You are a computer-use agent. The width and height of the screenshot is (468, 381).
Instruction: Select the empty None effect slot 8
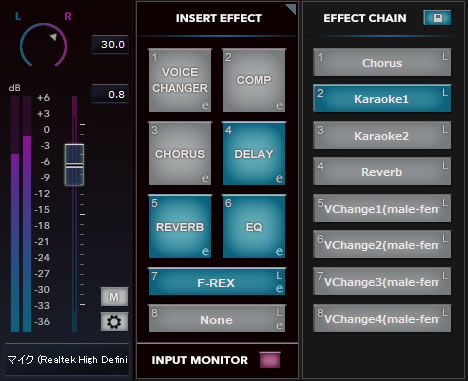tap(217, 318)
